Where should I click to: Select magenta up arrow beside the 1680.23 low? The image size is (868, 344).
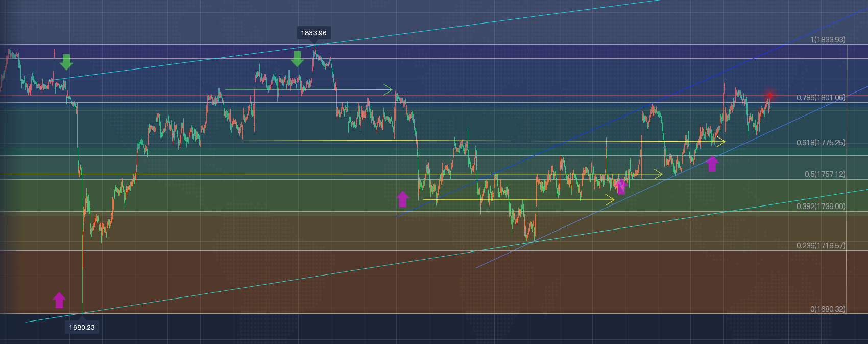59,300
